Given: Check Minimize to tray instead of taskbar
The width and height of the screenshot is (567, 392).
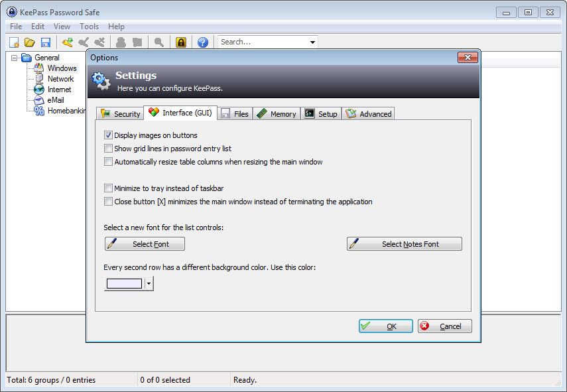Looking at the screenshot, I should (x=108, y=188).
